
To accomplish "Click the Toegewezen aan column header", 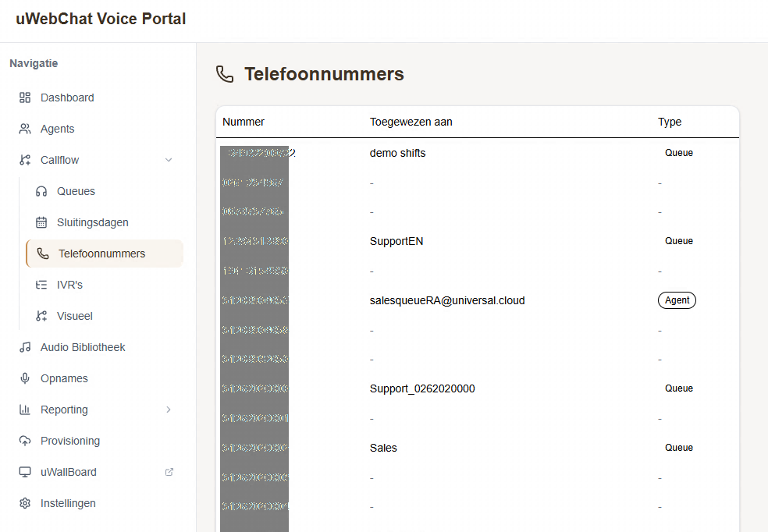I will (411, 122).
